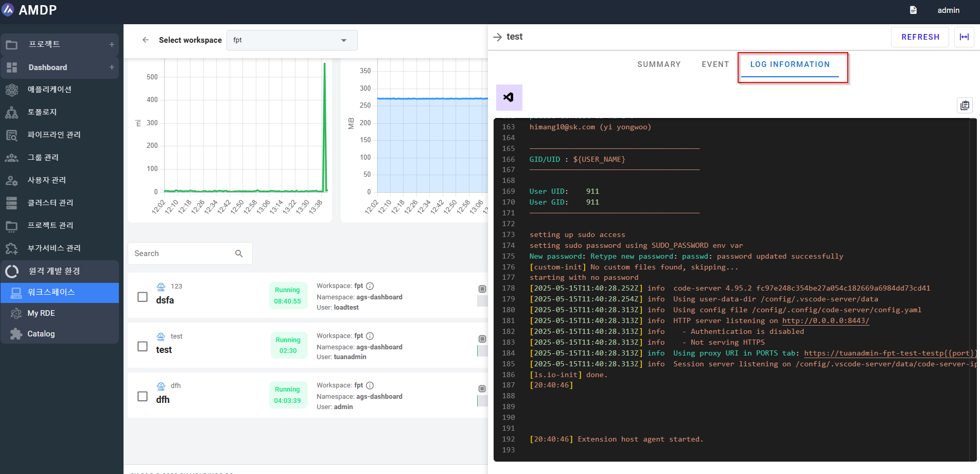Select the LOG INFORMATION tab
Image resolution: width=980 pixels, height=474 pixels.
(x=790, y=64)
